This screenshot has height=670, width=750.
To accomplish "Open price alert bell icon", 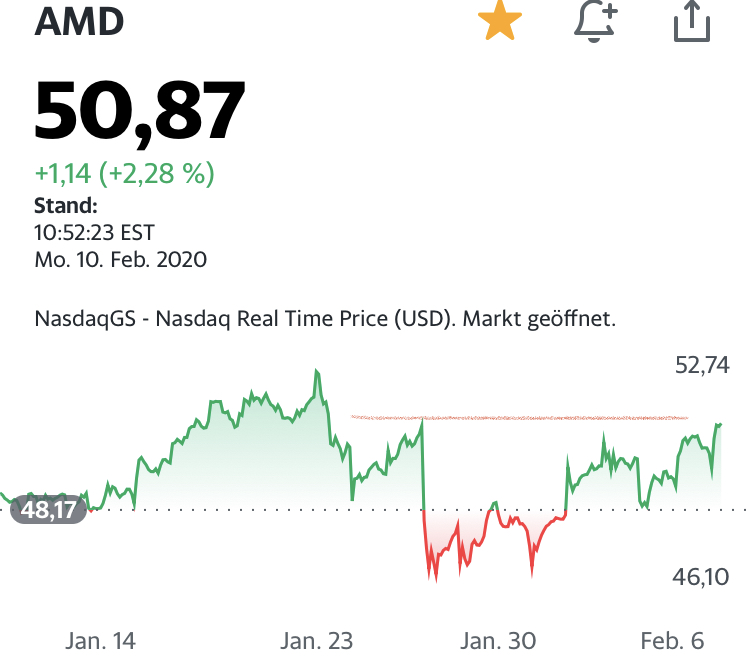I will pos(596,21).
